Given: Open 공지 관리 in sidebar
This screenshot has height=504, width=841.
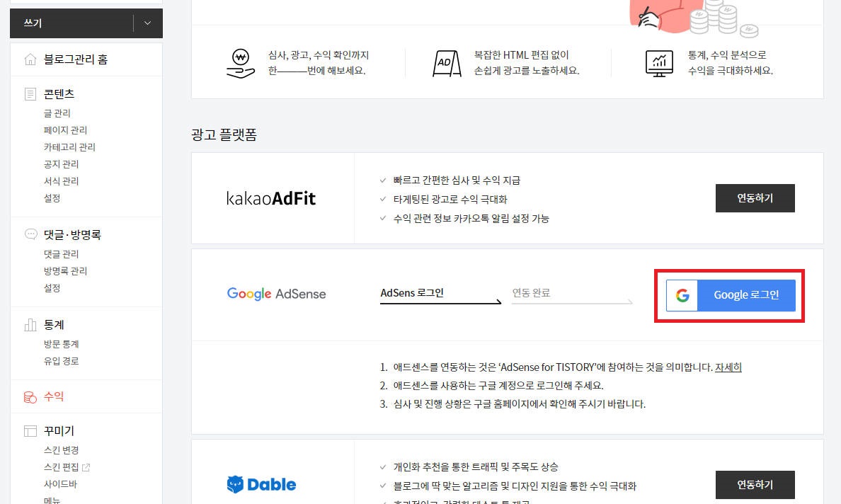Looking at the screenshot, I should point(61,164).
